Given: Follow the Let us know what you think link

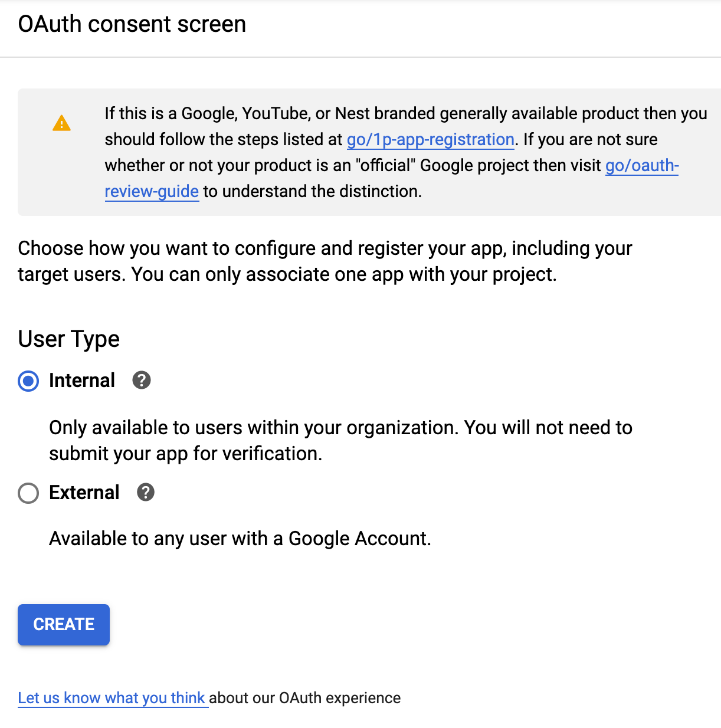Looking at the screenshot, I should [x=112, y=698].
